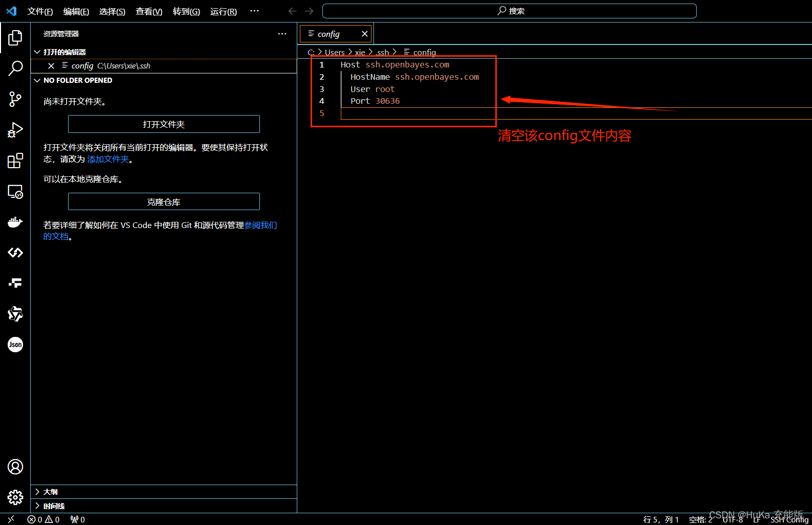This screenshot has width=812, height=525.
Task: Click line 1 'Host ssh.openbayes.com'
Action: pyautogui.click(x=395, y=65)
